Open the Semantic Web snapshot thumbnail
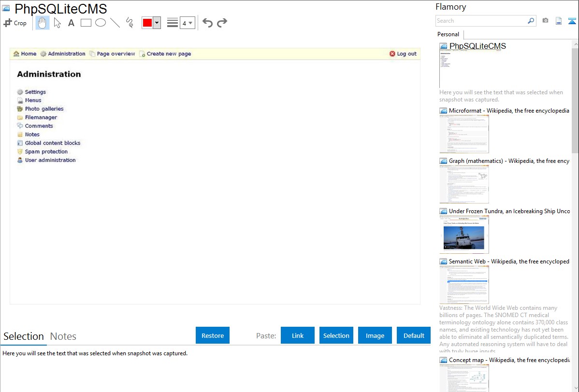Screen dimensions: 579x392 point(464,285)
